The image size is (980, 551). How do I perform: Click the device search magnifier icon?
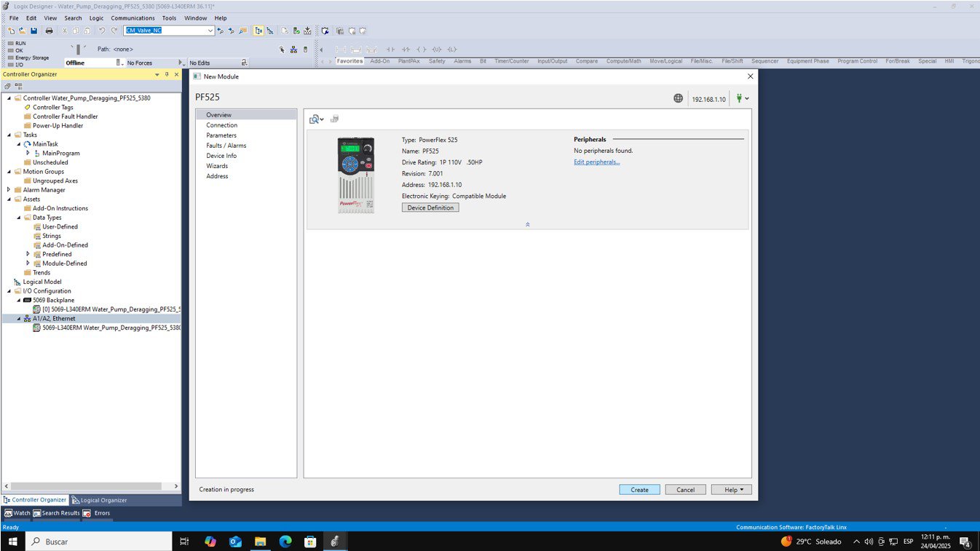point(316,119)
